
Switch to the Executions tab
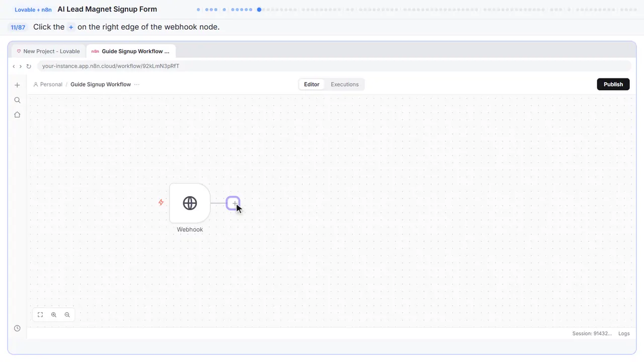tap(345, 84)
